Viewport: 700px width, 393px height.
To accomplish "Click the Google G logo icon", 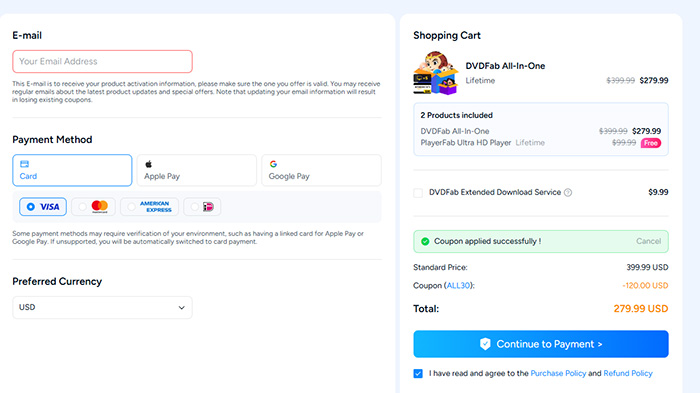I will point(273,164).
